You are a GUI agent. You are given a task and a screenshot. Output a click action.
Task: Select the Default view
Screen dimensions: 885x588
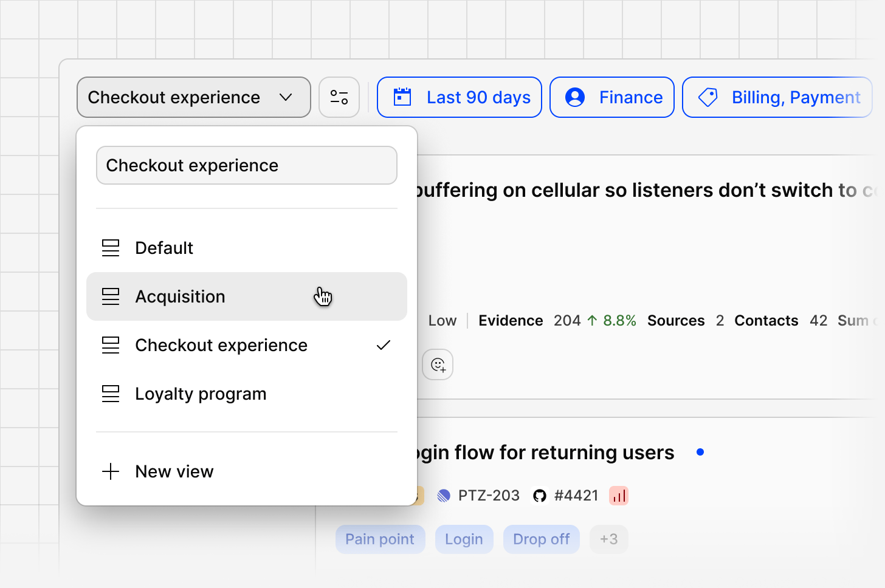point(247,248)
